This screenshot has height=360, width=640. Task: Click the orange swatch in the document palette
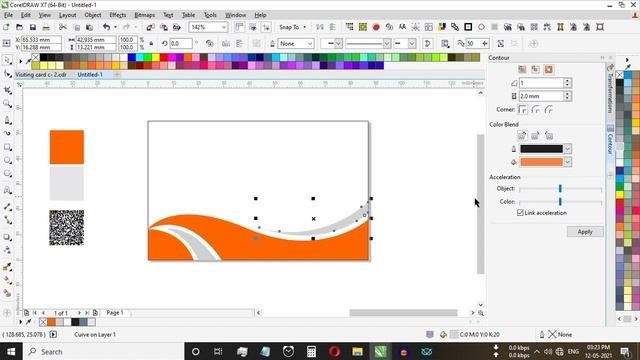coord(51,322)
